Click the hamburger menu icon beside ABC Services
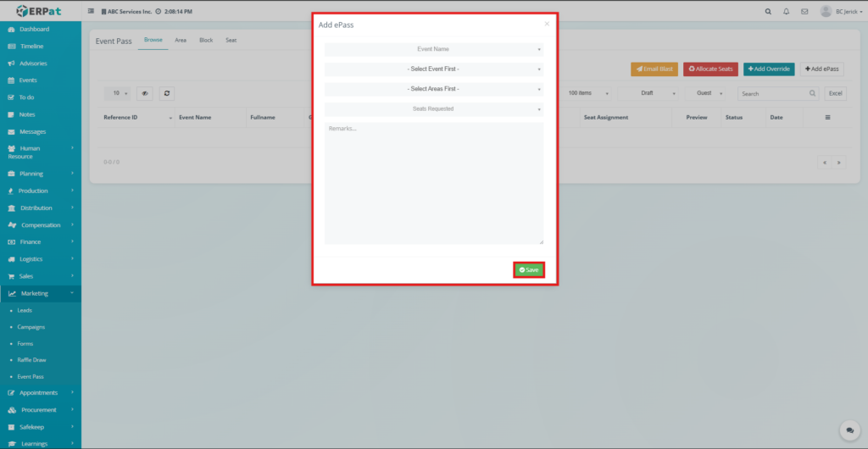Viewport: 868px width, 449px height. pos(92,12)
